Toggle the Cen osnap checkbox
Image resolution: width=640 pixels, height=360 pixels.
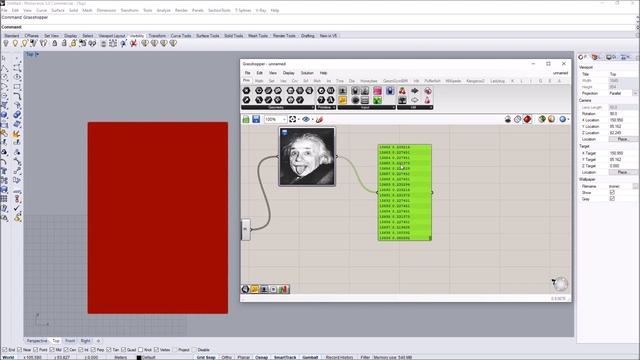(66, 350)
